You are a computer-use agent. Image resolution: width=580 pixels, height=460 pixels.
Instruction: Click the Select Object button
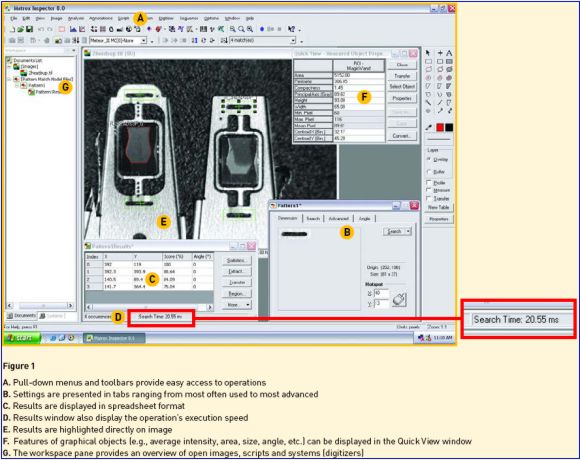[x=402, y=87]
